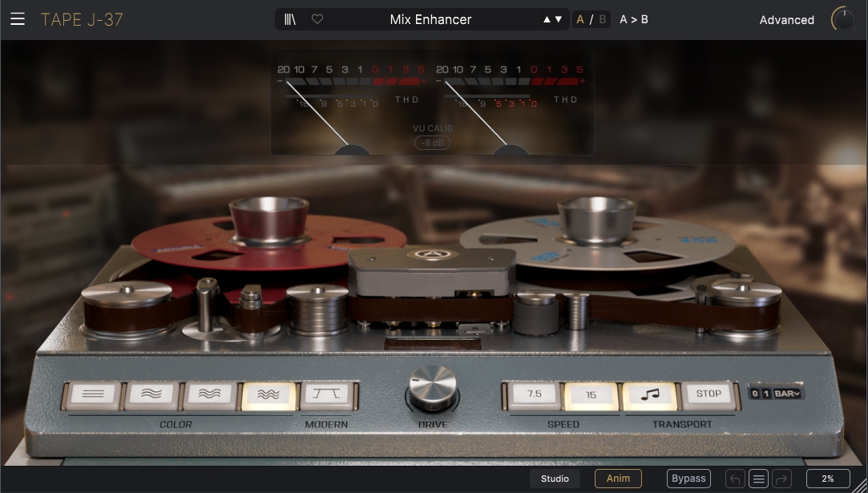Viewport: 868px width, 493px height.
Task: Open the Mix Enhancer preset name list
Action: (x=430, y=19)
